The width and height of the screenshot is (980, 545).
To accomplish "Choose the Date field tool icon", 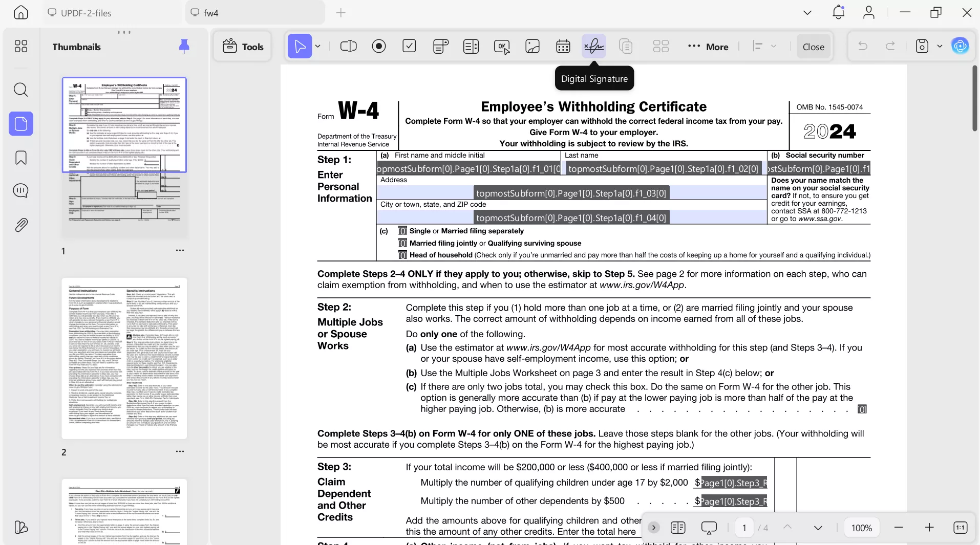I will 563,47.
